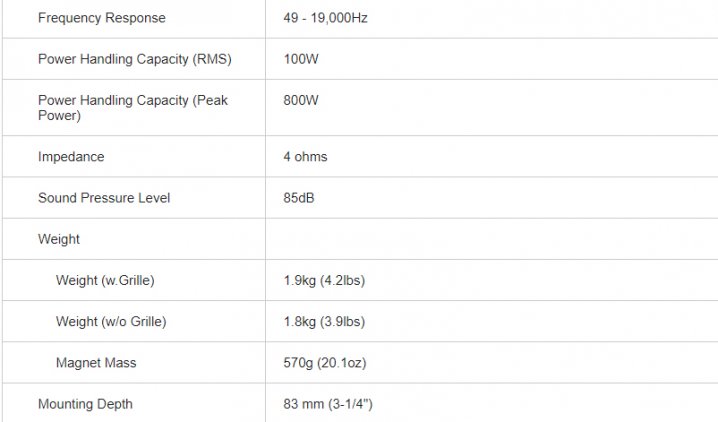Viewport: 718px width, 422px height.
Task: Click the Sound Pressure Level label
Action: pos(104,198)
